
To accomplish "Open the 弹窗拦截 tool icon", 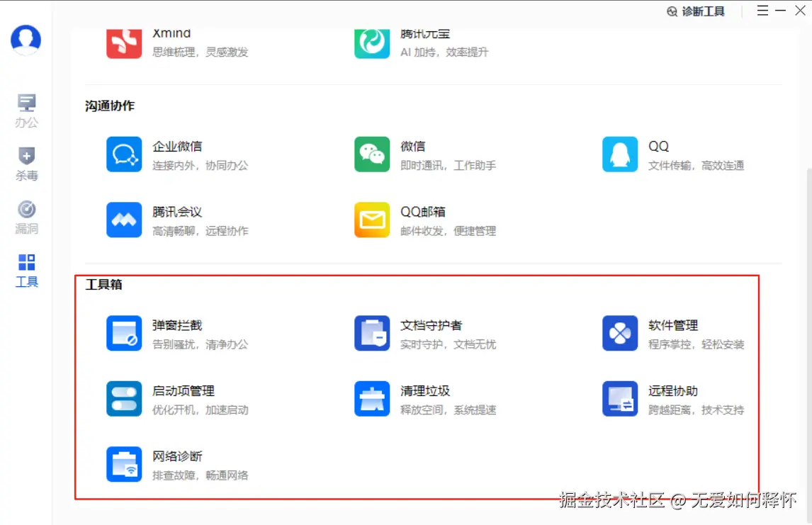I will point(124,334).
